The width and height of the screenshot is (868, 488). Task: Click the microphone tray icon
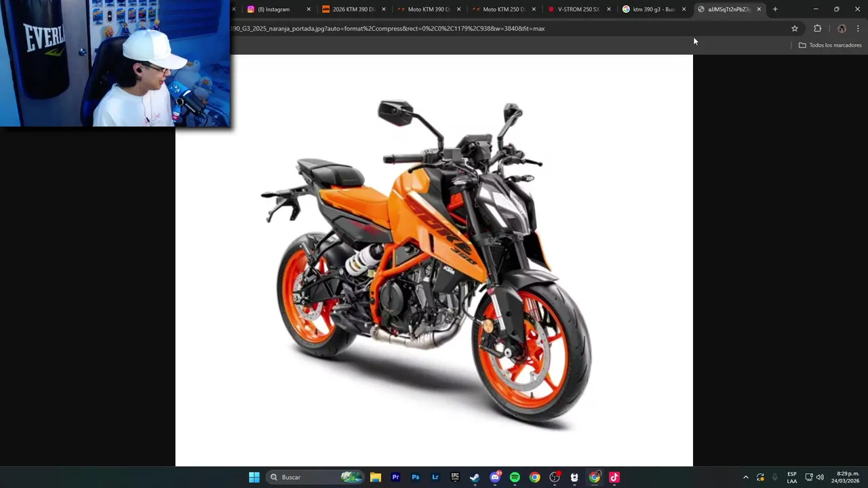coord(774,477)
